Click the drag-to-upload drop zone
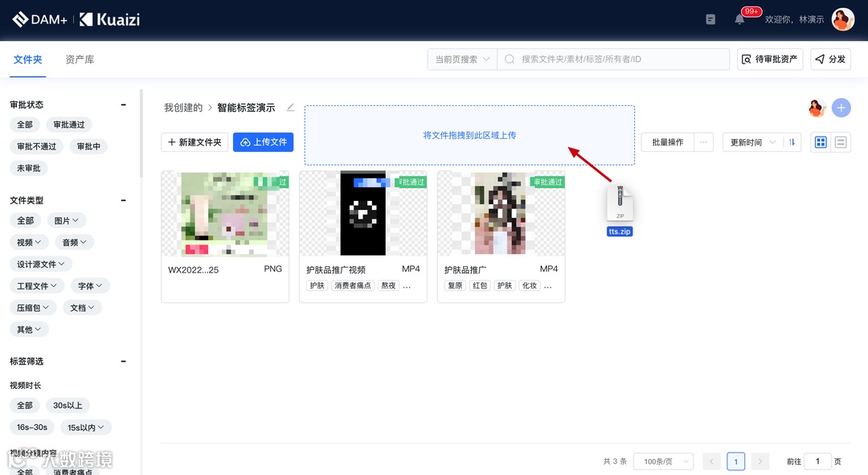Screen dimensions: 868x475 point(469,135)
